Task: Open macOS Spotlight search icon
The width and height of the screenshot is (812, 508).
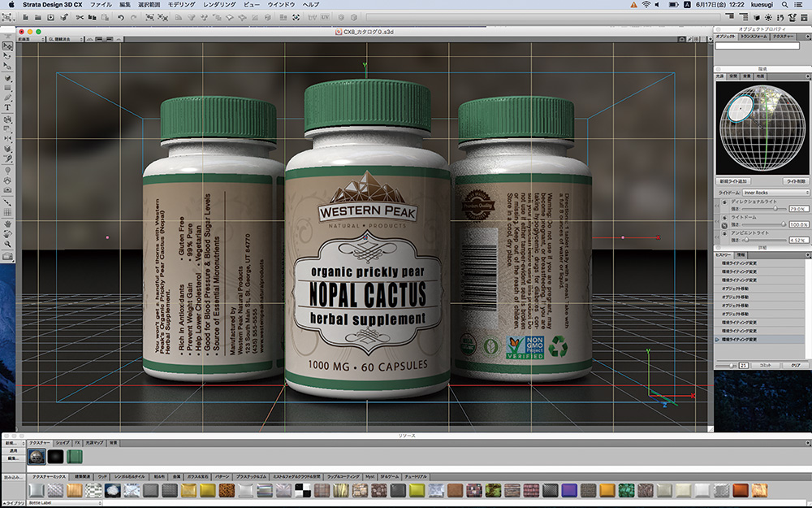Action: (785, 5)
